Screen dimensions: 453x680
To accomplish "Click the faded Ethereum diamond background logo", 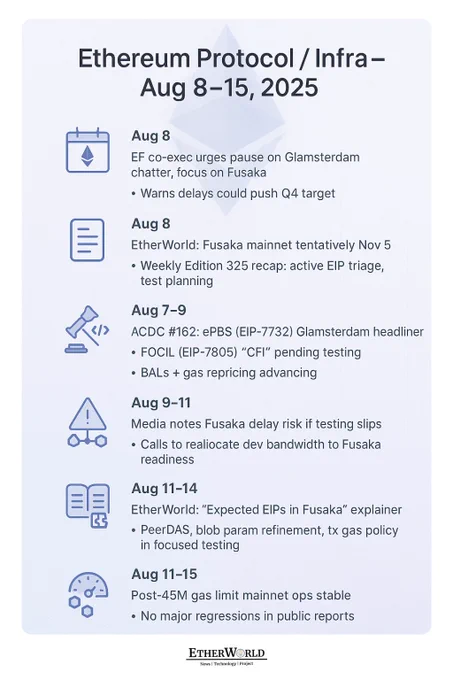I will click(227, 121).
